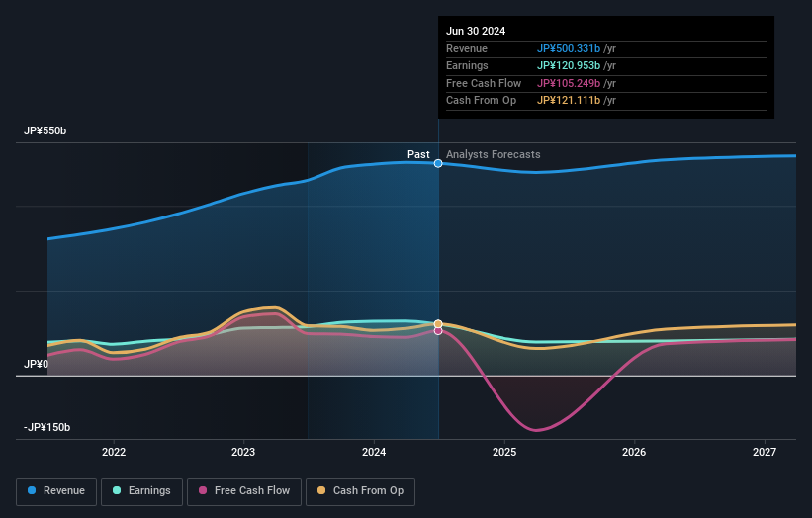This screenshot has height=518, width=812.
Task: Click the Past label on chart
Action: point(418,154)
